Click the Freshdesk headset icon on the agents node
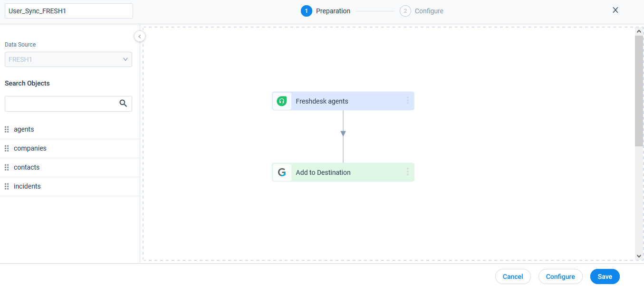Image resolution: width=644 pixels, height=286 pixels. click(282, 101)
